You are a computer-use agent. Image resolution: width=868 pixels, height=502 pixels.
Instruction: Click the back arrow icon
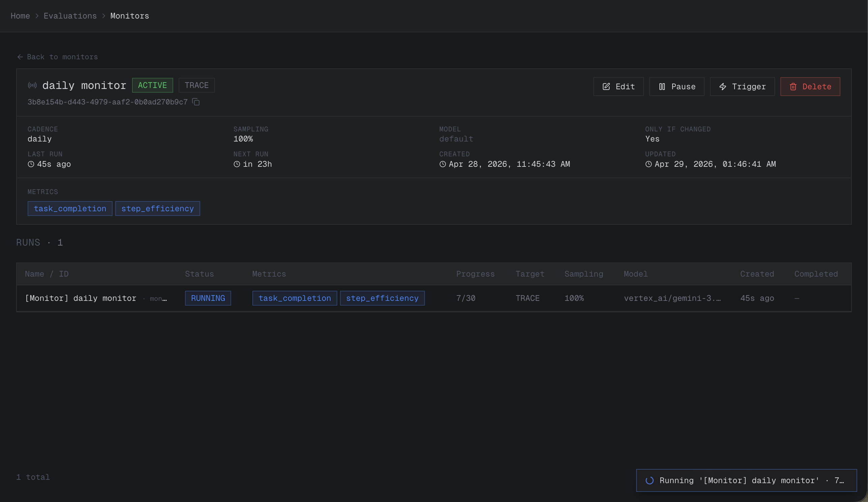point(20,57)
